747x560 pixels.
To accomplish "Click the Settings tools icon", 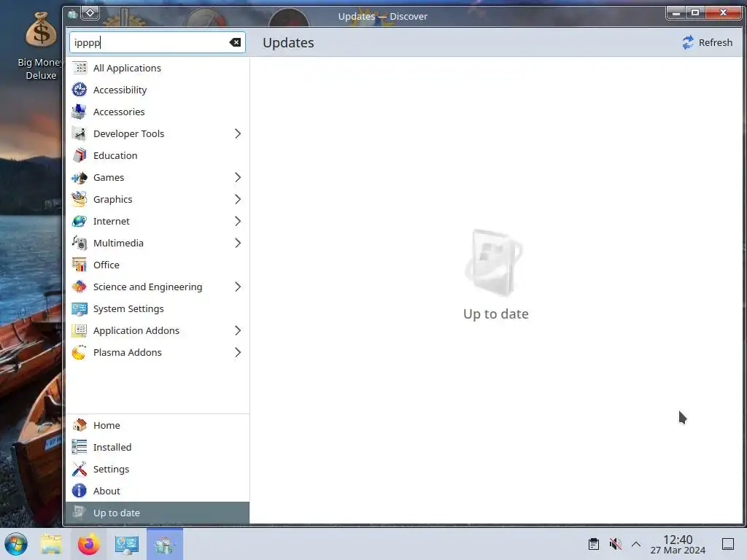I will click(80, 469).
